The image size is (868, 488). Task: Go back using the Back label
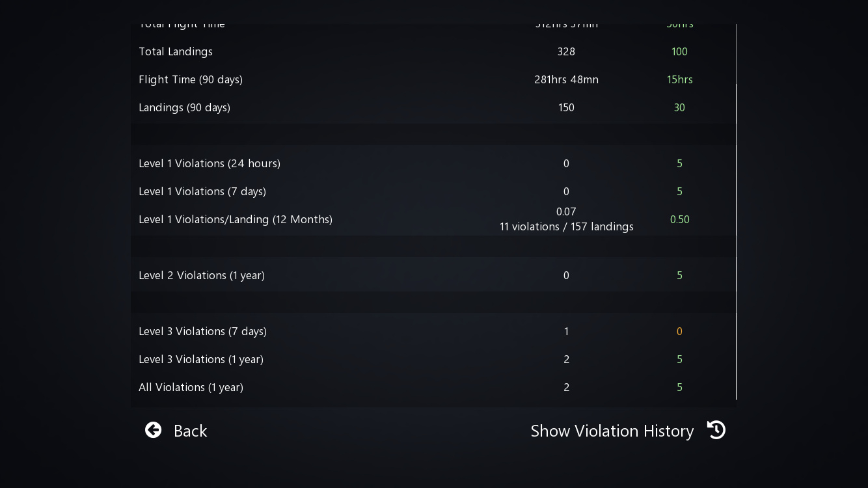pos(190,431)
